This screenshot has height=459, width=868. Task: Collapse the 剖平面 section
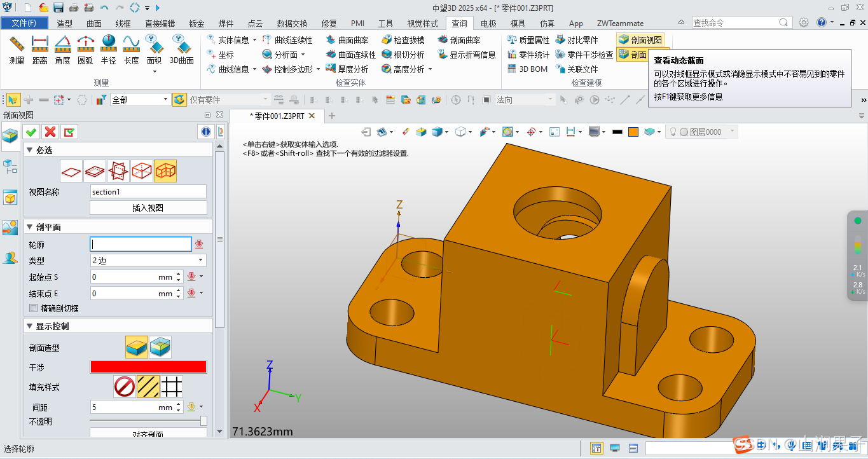[29, 227]
